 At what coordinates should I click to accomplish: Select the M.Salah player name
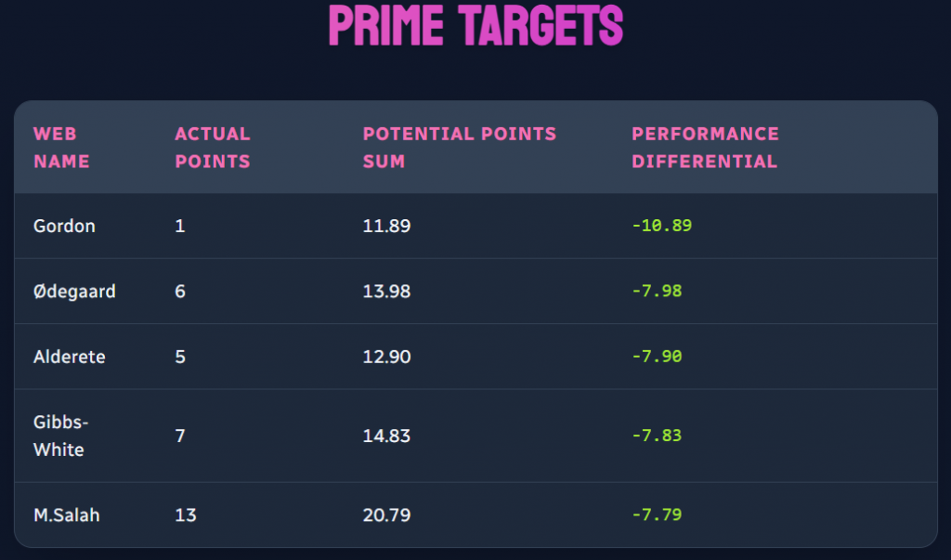click(x=66, y=514)
